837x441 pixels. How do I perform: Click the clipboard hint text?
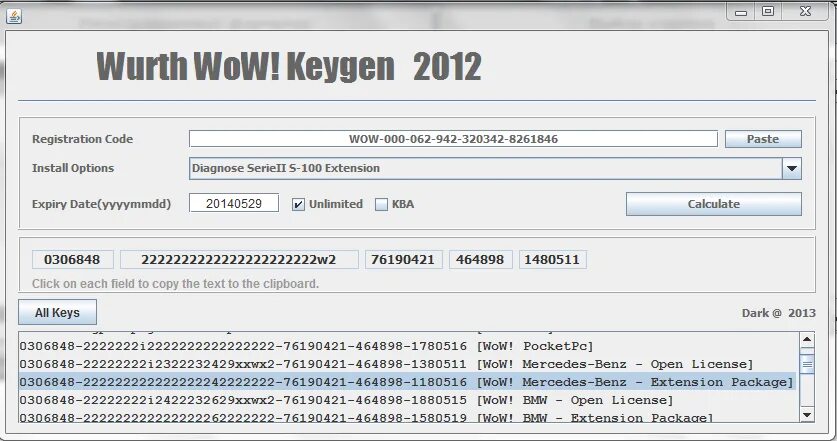point(175,284)
